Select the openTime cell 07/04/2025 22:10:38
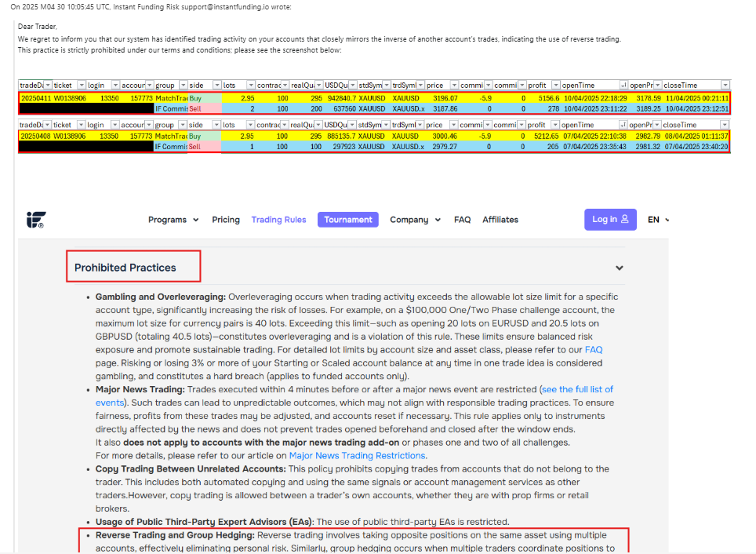The image size is (756, 554). tap(594, 137)
